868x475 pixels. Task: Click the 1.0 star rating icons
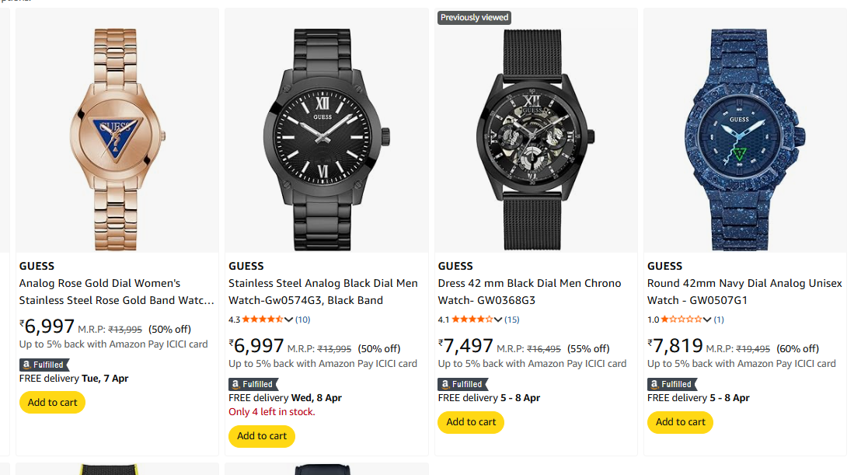pos(682,320)
